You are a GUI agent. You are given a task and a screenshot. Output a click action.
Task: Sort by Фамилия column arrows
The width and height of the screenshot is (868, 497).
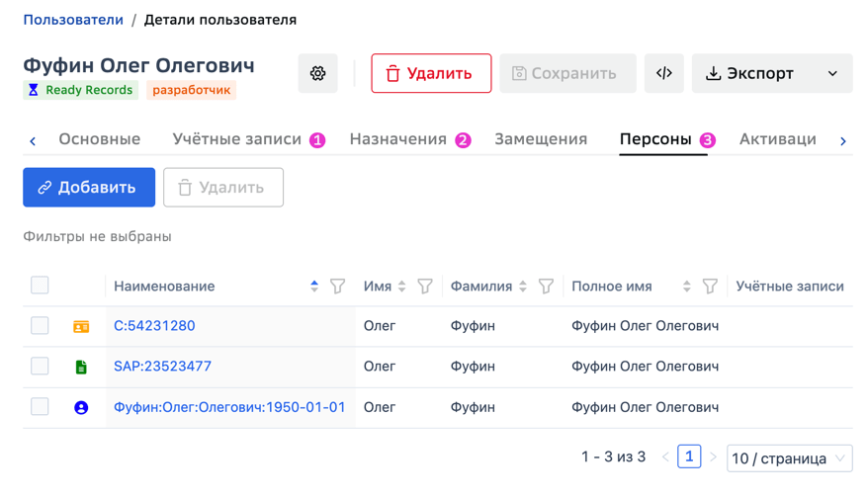pos(523,287)
